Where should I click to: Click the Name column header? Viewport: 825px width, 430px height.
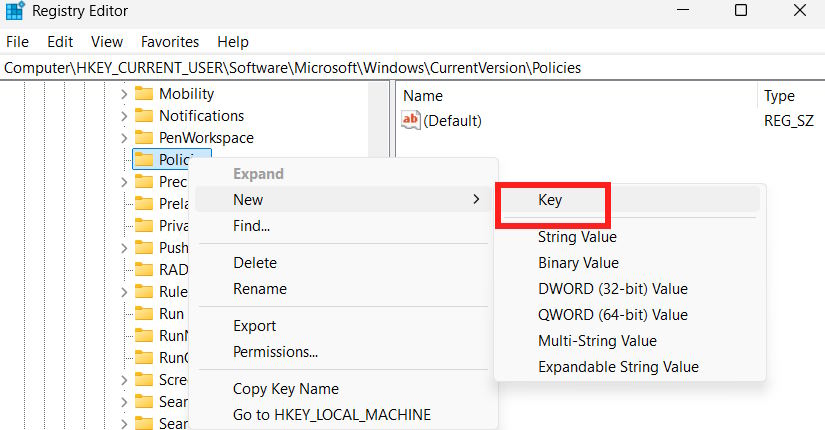coord(422,96)
